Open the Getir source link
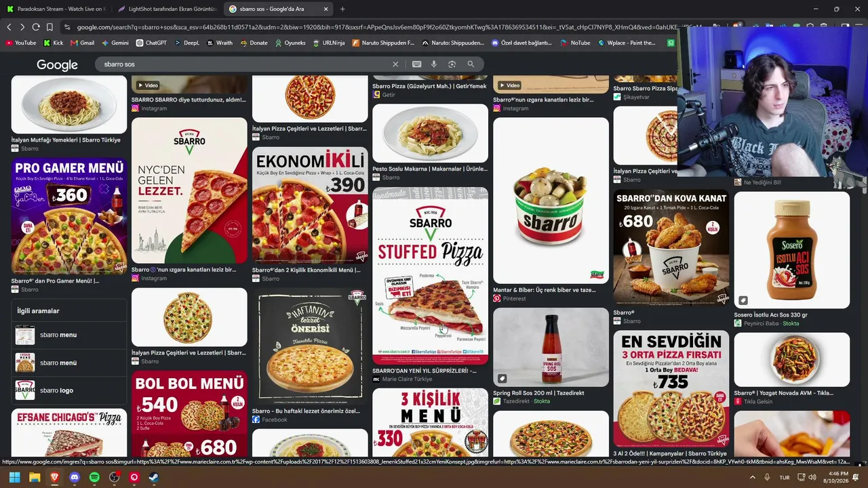The image size is (868, 488). coord(384,95)
